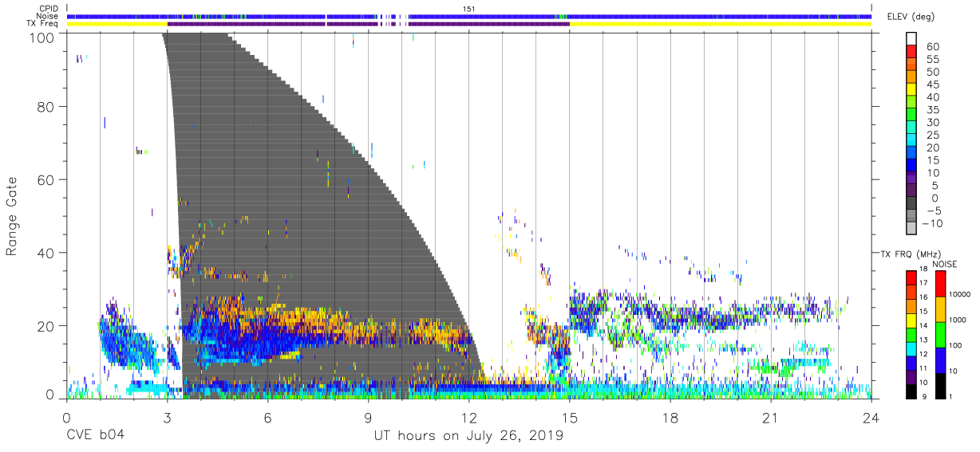Pick the red segment of ELEV colorbar
The image size is (980, 452).
click(x=911, y=53)
